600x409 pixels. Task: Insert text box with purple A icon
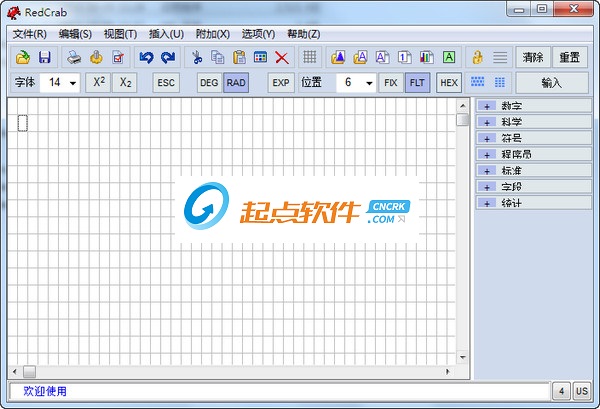tap(382, 57)
